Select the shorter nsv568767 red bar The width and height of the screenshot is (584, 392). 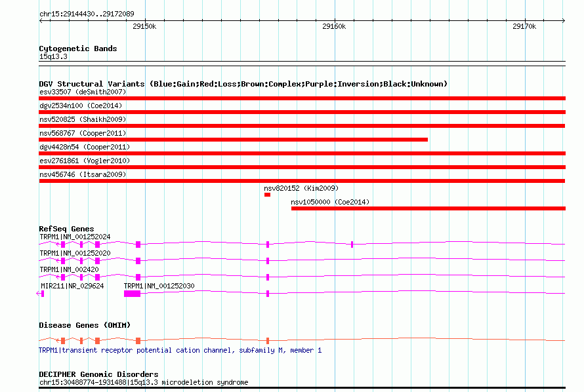click(x=233, y=140)
